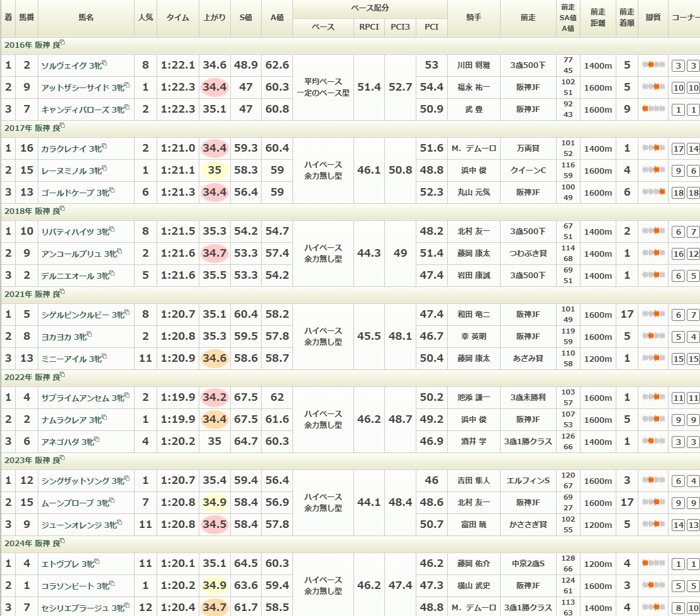Click the yellow highlighted 35 cell for レーヌミノル
Screen dimensions: 700x616
214,171
